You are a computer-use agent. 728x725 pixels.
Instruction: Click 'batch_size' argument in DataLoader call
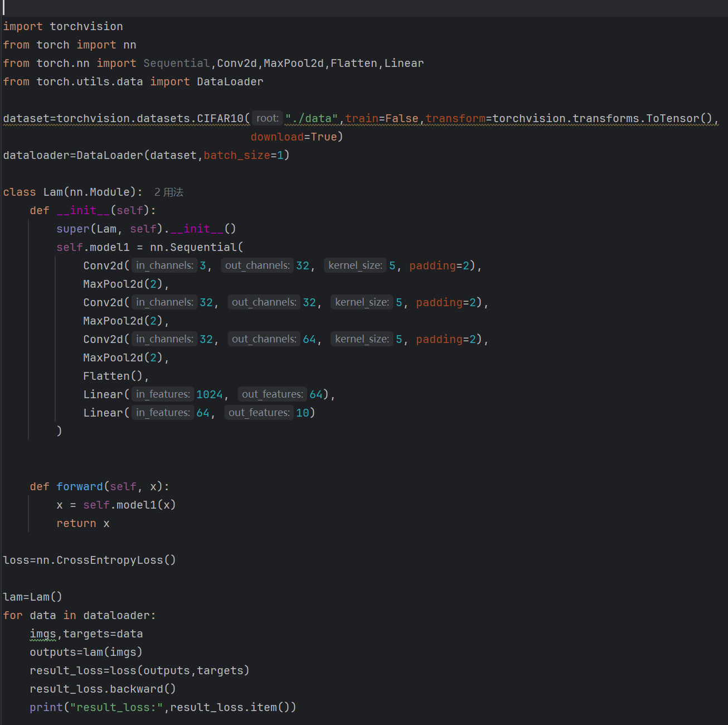point(236,155)
